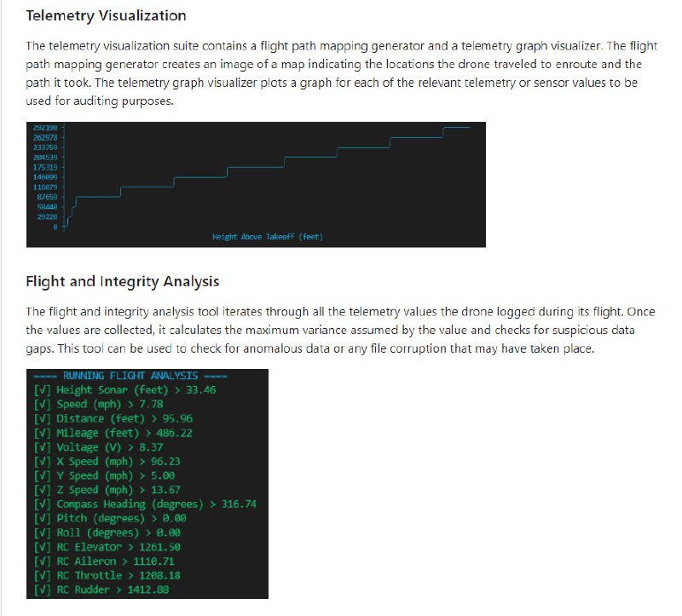
Task: Click the Distance (feet) > 95.96 line
Action: [124, 418]
